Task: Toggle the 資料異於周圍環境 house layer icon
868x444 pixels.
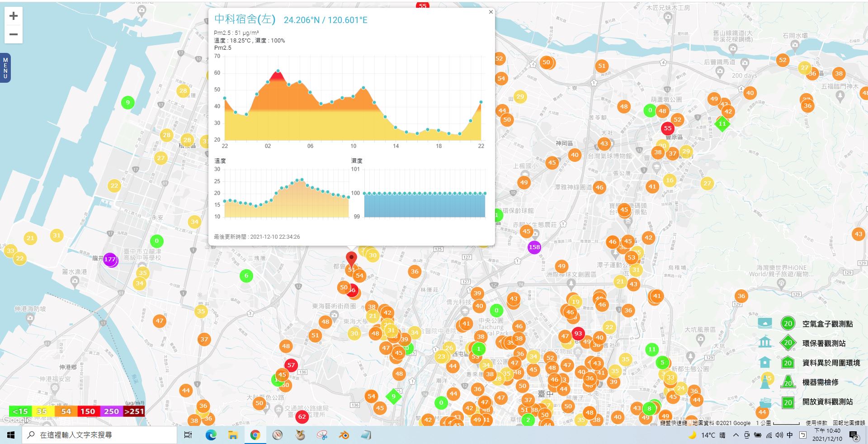Action: click(x=765, y=362)
